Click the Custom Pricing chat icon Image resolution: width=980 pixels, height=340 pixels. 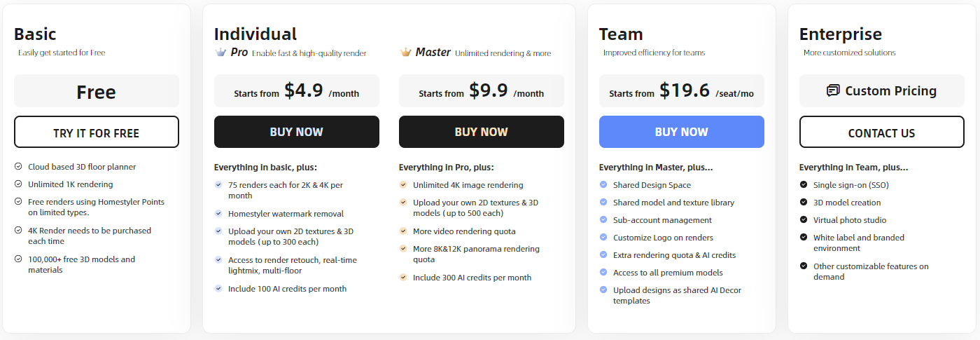[x=833, y=90]
